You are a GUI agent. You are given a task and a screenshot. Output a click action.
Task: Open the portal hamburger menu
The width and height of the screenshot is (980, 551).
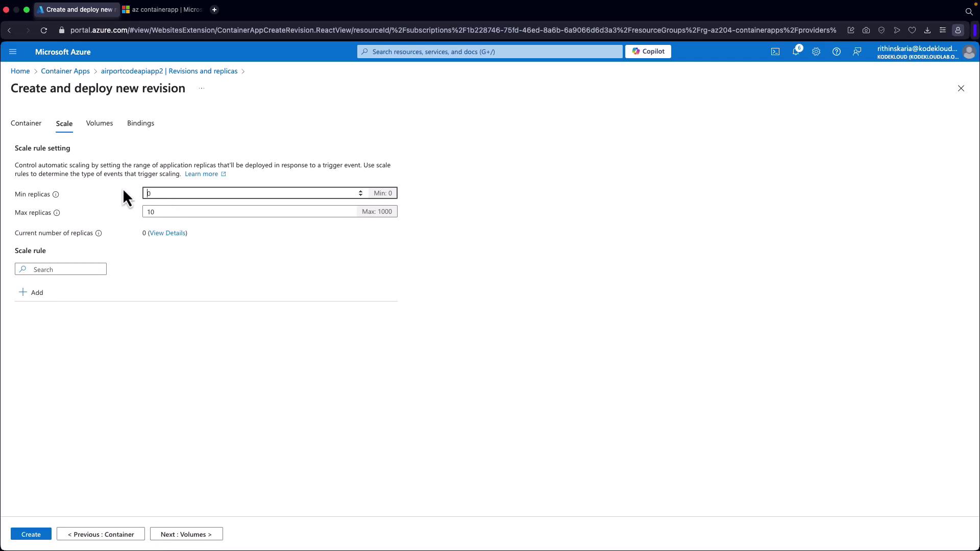pyautogui.click(x=13, y=52)
